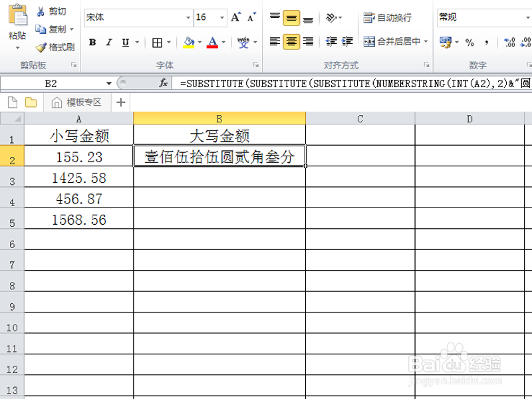This screenshot has height=399, width=532.
Task: Click the phonetic guide (wén) icon
Action: coord(243,43)
